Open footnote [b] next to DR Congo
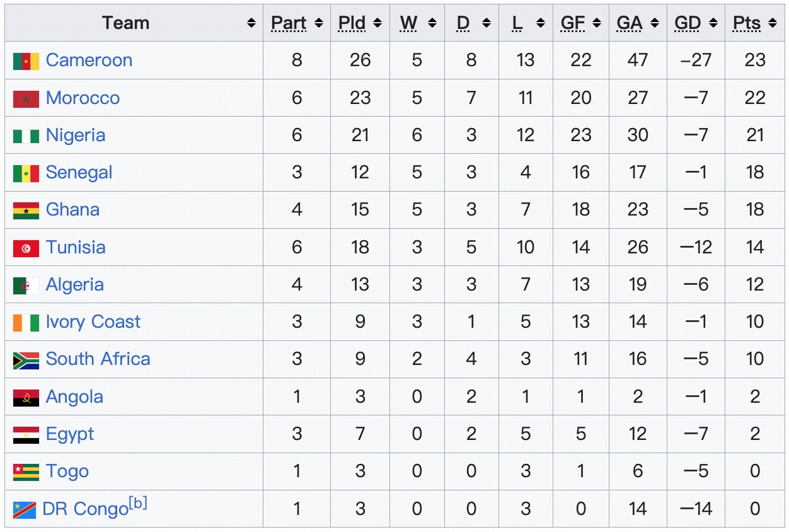Screen dimensions: 789x532 tap(138, 504)
